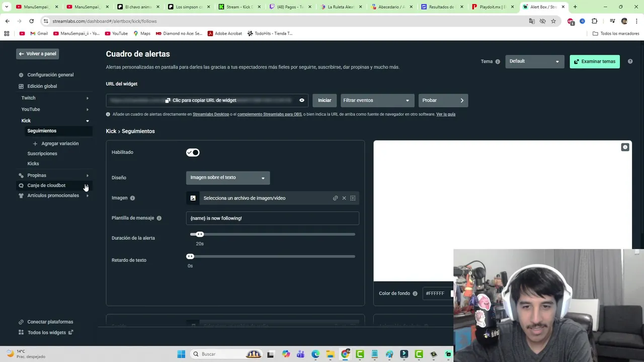This screenshot has height=362, width=644.
Task: Show info tooltip next to Tema
Action: pos(498,62)
